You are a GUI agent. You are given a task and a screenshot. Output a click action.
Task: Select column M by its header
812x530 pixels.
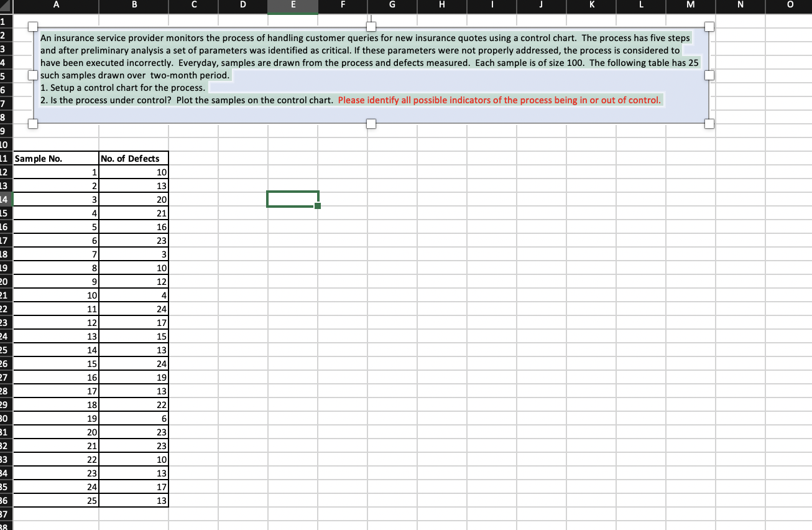[x=690, y=6]
